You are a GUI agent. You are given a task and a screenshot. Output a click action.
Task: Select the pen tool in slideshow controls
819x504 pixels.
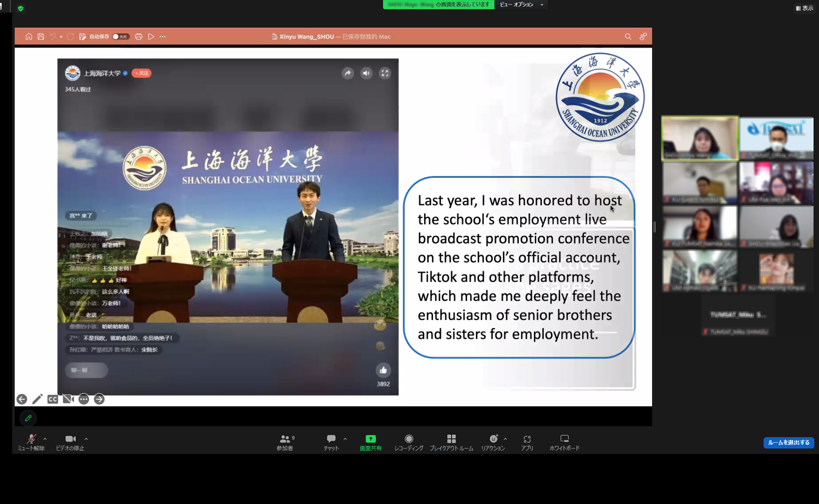(37, 399)
